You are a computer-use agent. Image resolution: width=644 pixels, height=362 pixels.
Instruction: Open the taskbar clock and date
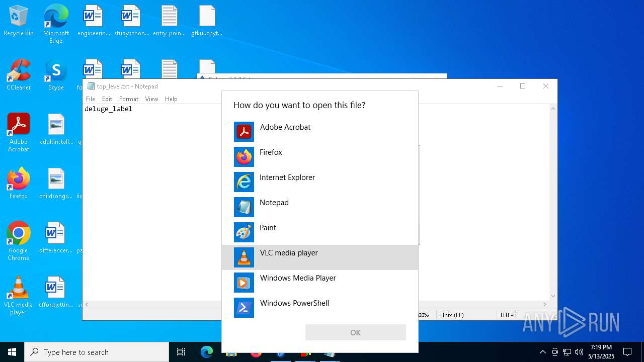click(x=601, y=352)
